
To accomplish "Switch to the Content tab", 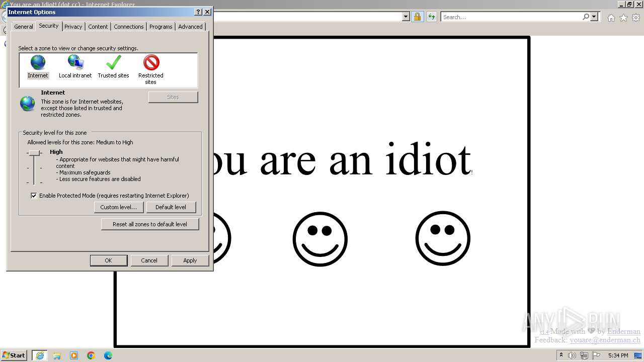I will (x=98, y=27).
